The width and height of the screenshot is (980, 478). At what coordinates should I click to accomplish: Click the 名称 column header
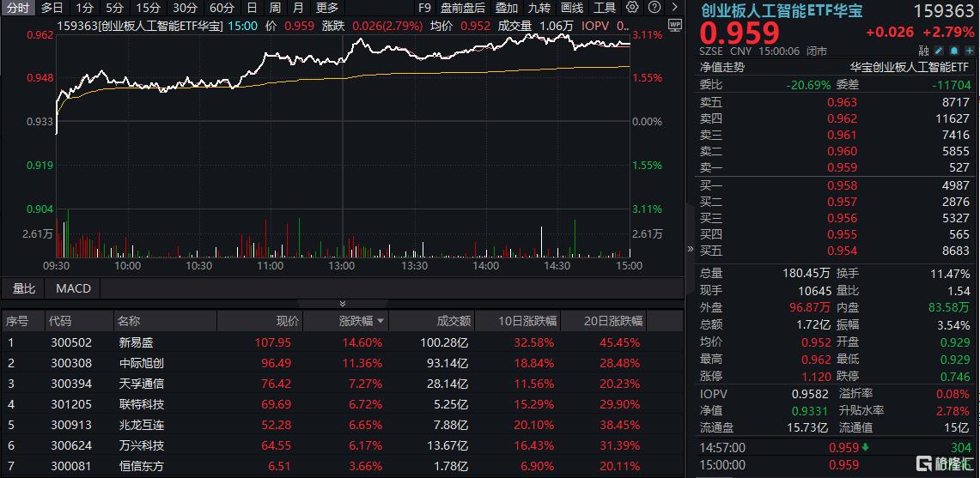129,321
